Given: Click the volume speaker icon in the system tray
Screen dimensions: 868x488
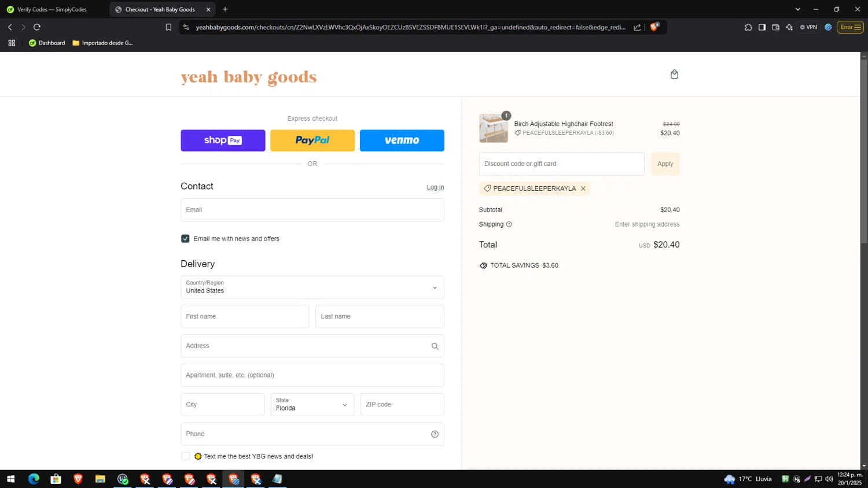Looking at the screenshot, I should [829, 479].
